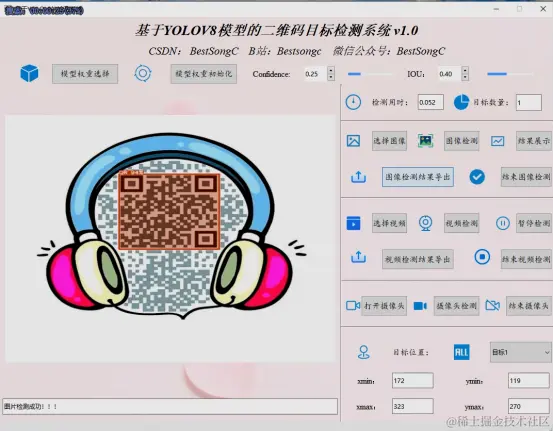Click the circular target icon beside 模型权重初始化
Viewport: 554px width, 432px height.
click(x=143, y=73)
